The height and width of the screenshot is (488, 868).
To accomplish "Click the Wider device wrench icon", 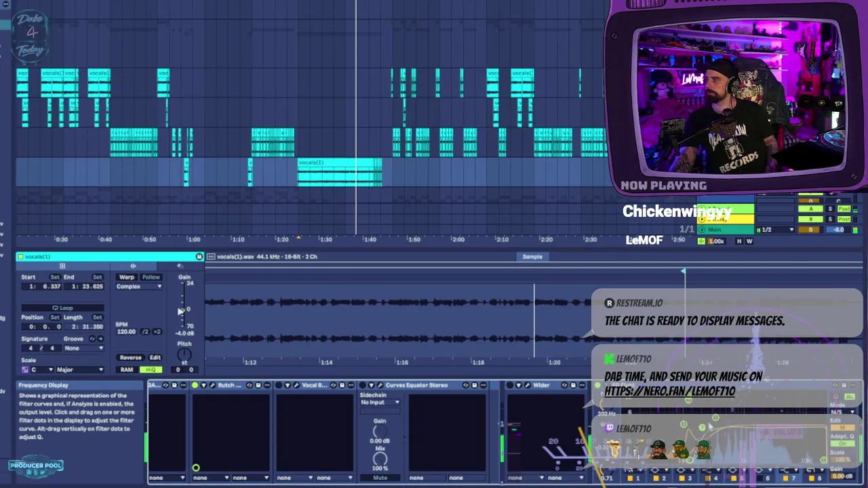I will tap(527, 385).
